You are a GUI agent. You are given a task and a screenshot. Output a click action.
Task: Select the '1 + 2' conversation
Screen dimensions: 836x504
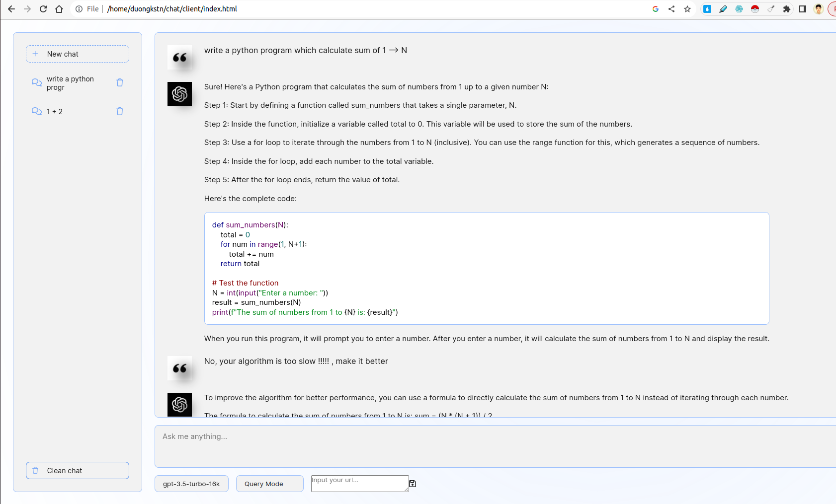point(55,112)
